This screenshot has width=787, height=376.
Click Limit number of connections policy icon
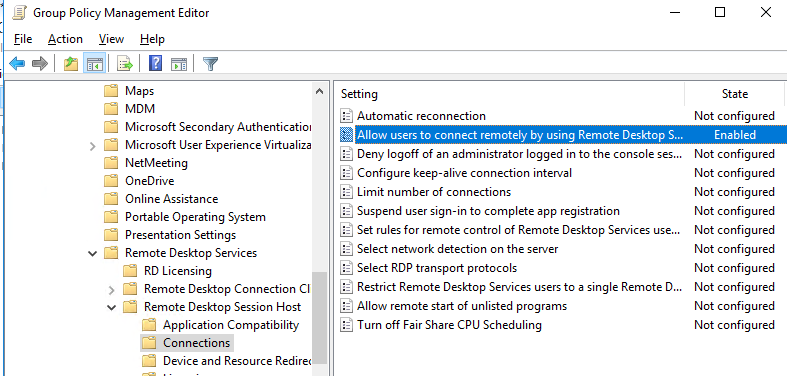click(346, 192)
